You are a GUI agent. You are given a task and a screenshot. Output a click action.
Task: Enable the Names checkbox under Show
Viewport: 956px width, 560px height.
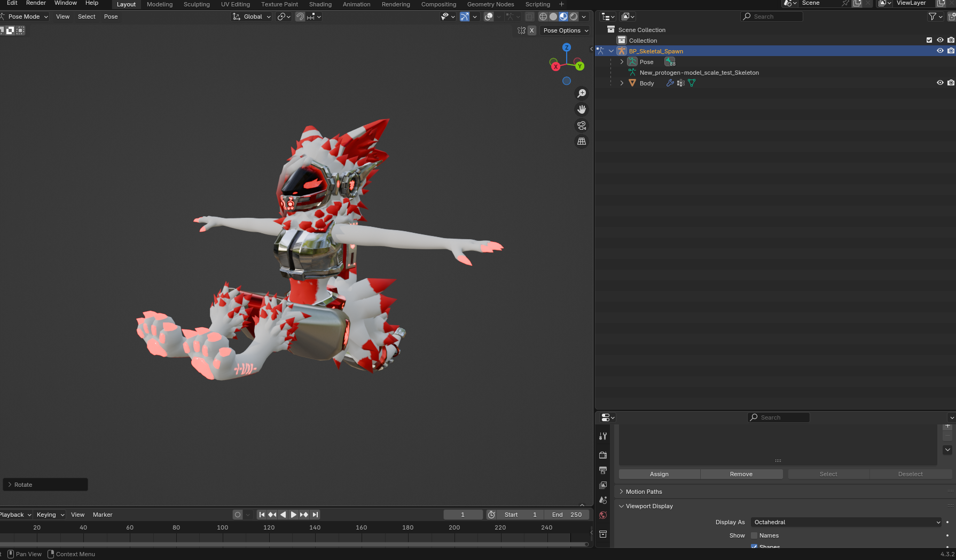[x=754, y=535]
